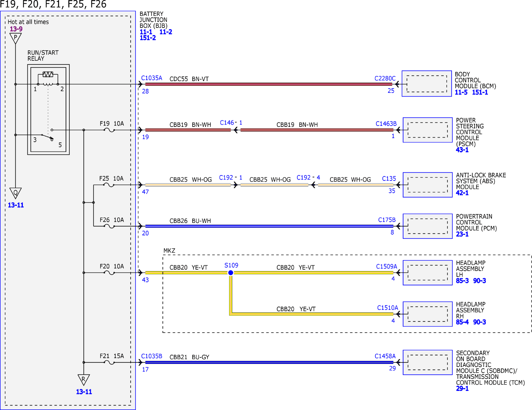Click the Power Steering Control Module box
Screen dimensions: 532x410
[x=428, y=130]
